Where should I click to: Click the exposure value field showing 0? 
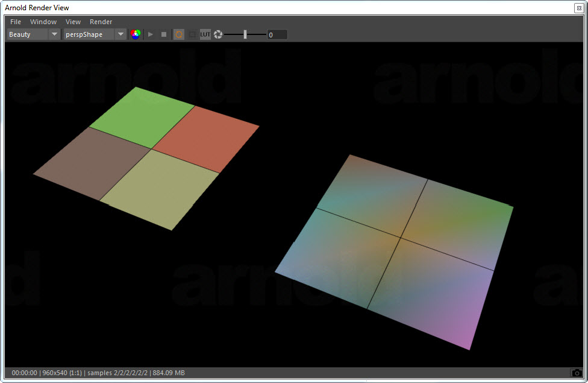pos(277,34)
